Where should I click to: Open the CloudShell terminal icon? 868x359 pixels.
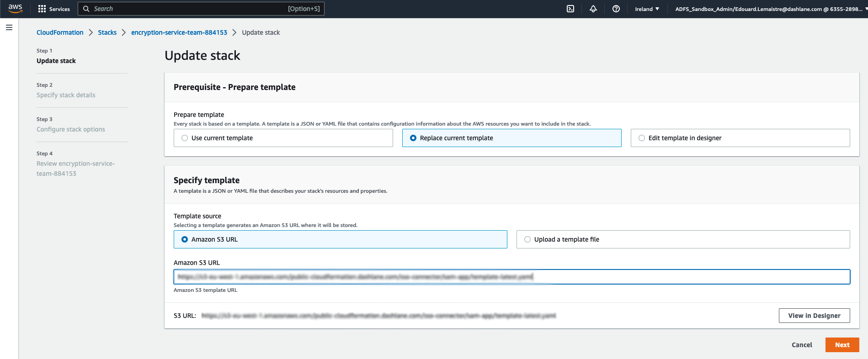pos(570,9)
